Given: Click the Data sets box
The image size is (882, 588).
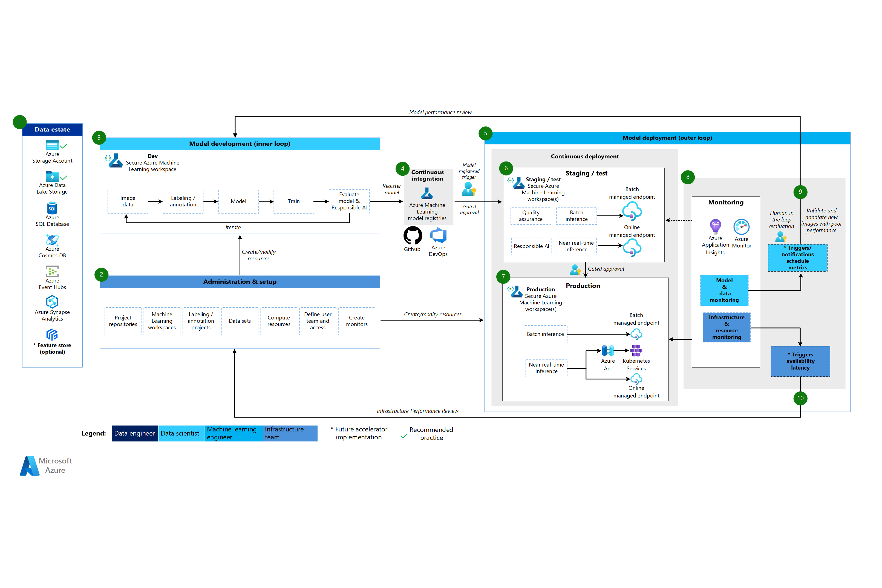Looking at the screenshot, I should [x=240, y=321].
